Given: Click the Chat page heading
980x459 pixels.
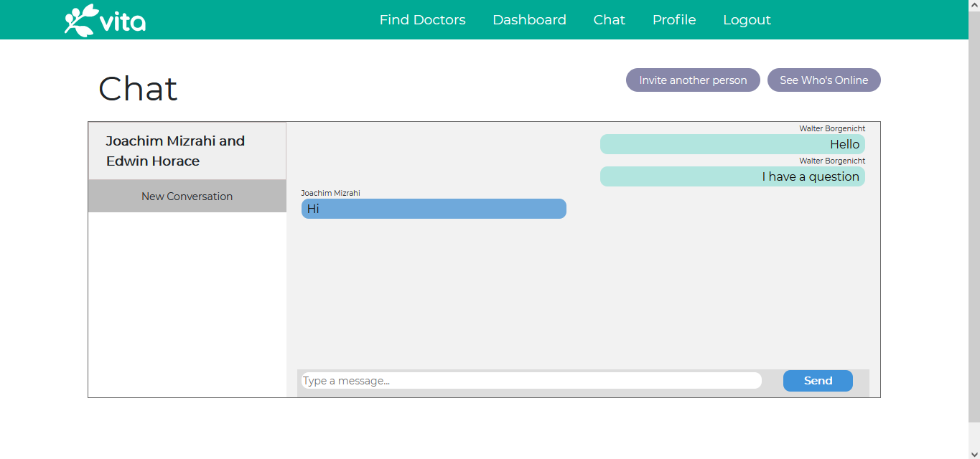Looking at the screenshot, I should (138, 89).
